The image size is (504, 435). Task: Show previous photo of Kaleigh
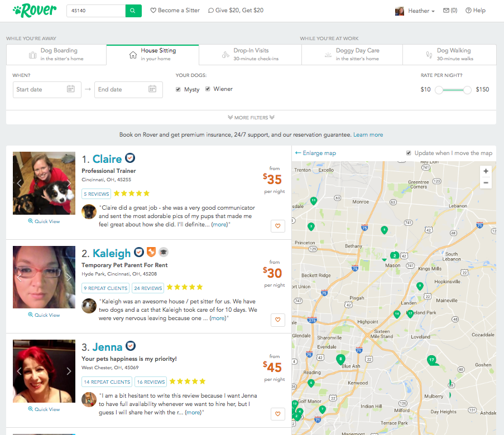click(20, 278)
